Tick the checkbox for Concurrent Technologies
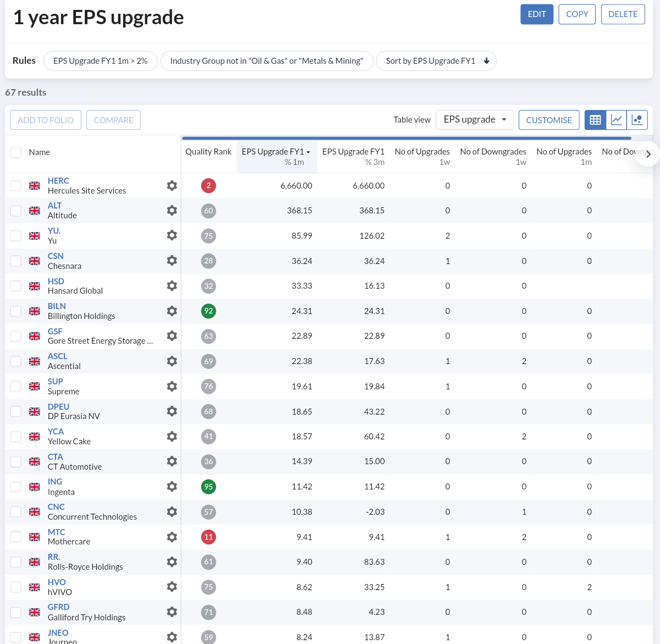 [16, 512]
